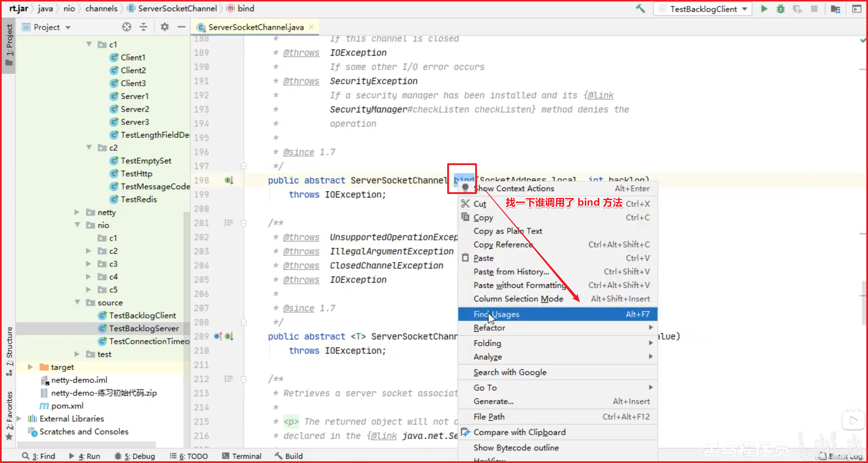868x463 pixels.
Task: Hide the Project panel with minus icon
Action: 182,27
